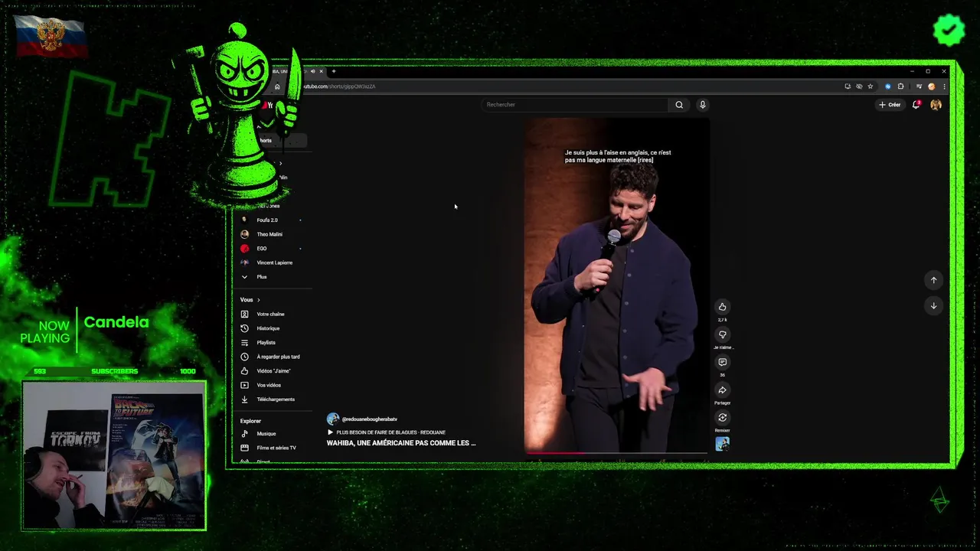Start voice search with microphone icon
Screen dimensions: 980x551
coord(703,105)
